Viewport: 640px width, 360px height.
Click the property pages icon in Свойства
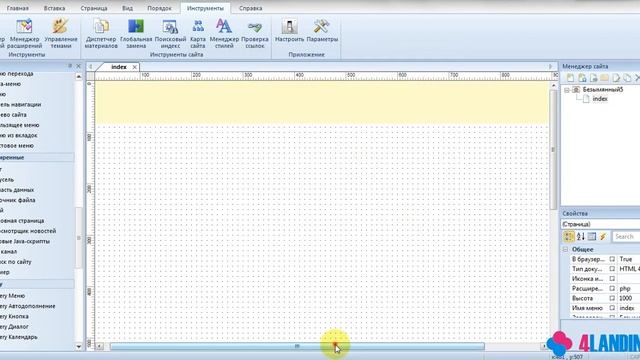pos(592,236)
